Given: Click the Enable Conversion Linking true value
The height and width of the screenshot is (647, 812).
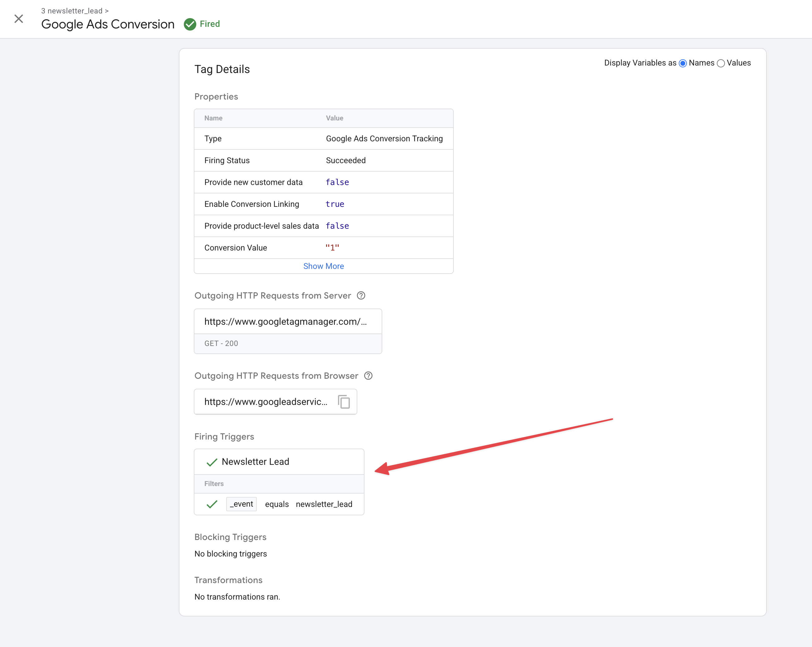Looking at the screenshot, I should pos(335,204).
